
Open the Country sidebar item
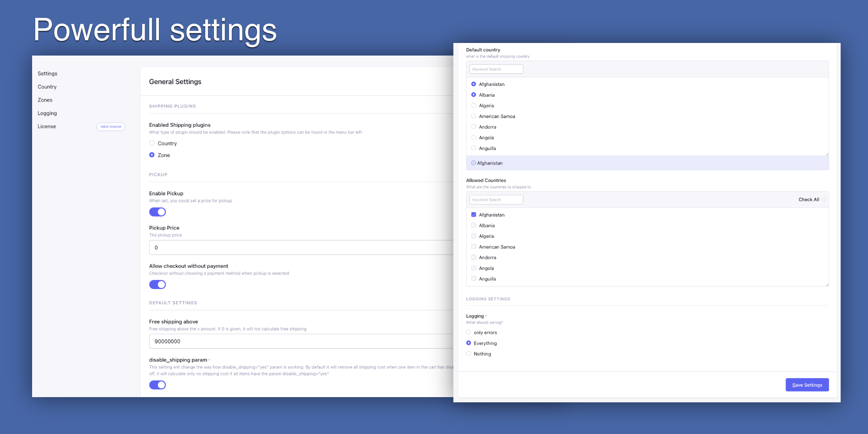coord(47,87)
